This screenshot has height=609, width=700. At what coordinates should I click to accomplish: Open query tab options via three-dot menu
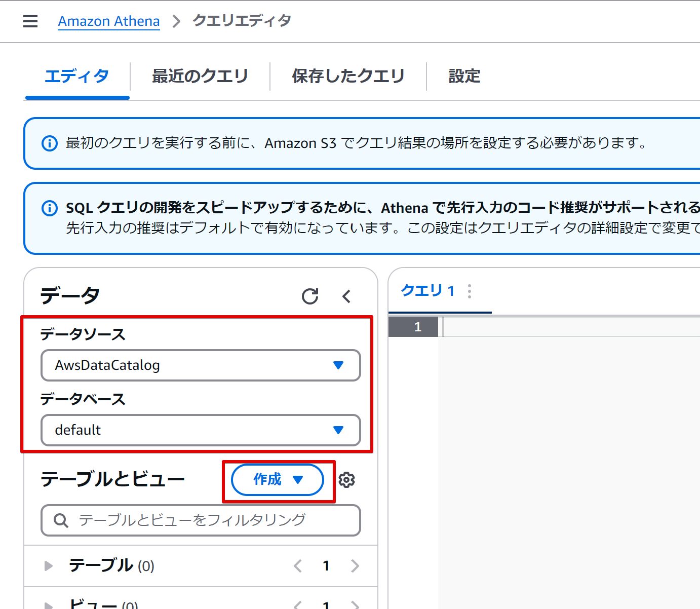pos(469,291)
